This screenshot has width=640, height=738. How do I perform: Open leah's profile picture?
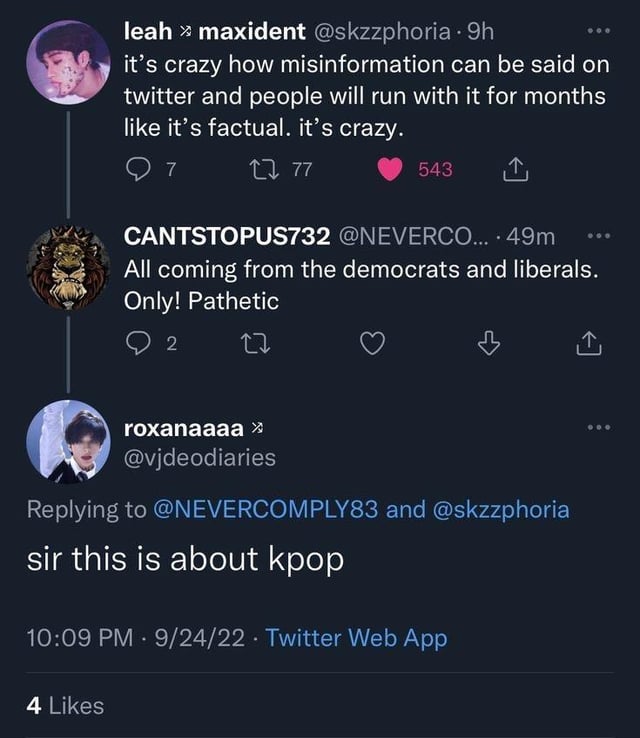(x=67, y=61)
